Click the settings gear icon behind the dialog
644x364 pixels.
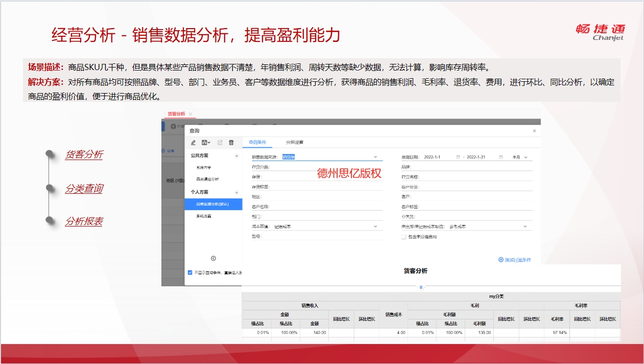(x=163, y=151)
